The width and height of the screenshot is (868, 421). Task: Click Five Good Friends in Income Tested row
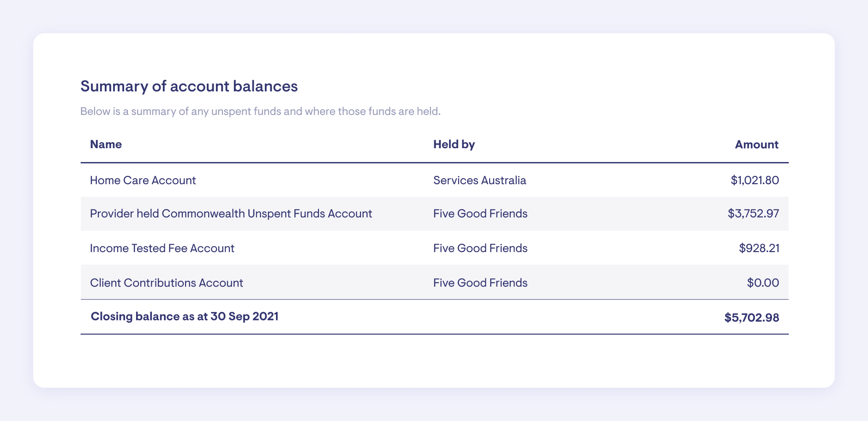click(x=480, y=248)
